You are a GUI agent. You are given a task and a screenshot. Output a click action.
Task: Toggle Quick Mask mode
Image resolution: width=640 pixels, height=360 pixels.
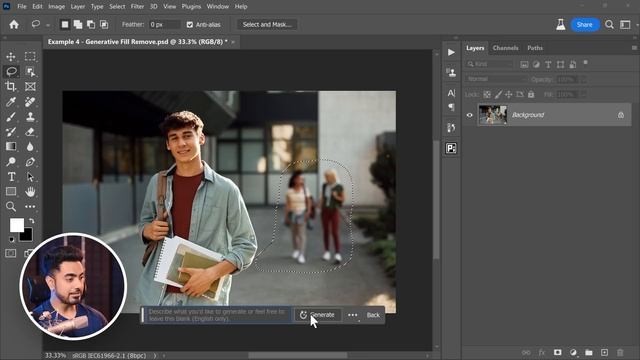point(11,253)
